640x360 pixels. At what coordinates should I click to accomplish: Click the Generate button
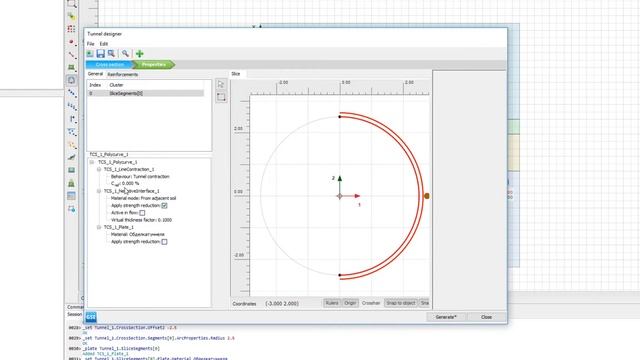point(446,317)
